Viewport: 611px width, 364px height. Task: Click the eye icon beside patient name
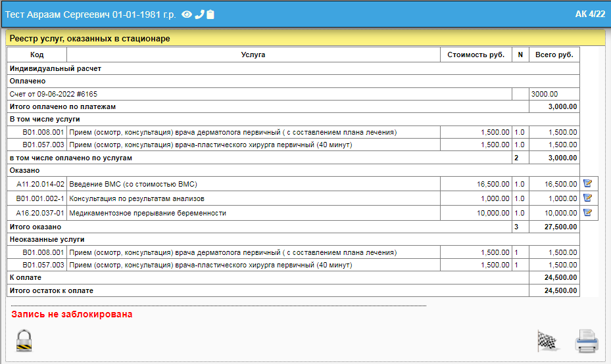(x=187, y=14)
